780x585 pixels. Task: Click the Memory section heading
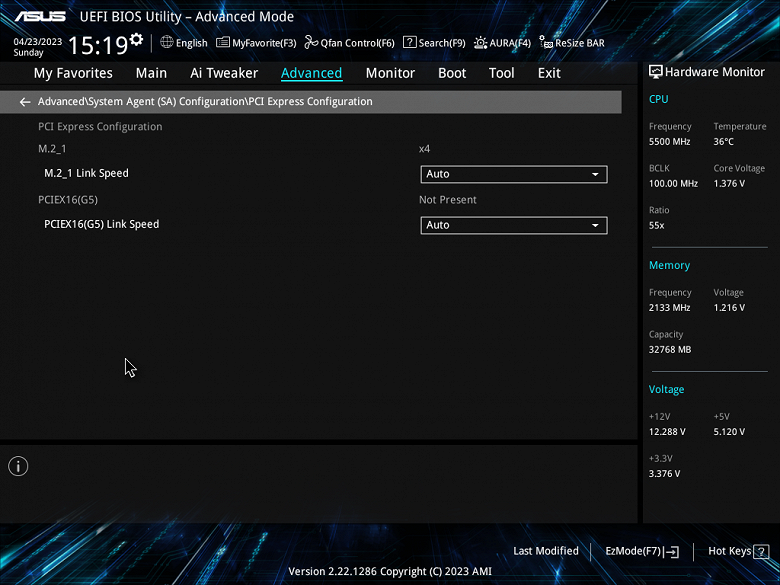[x=669, y=265]
